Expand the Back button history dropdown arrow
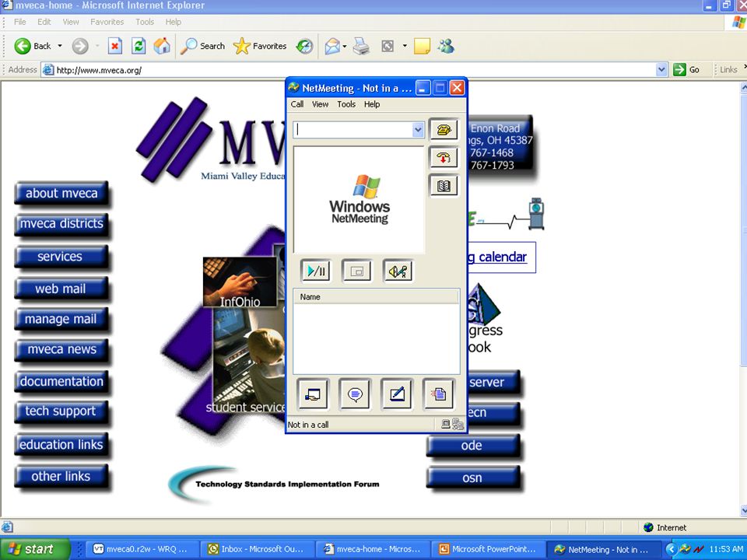 [x=60, y=46]
